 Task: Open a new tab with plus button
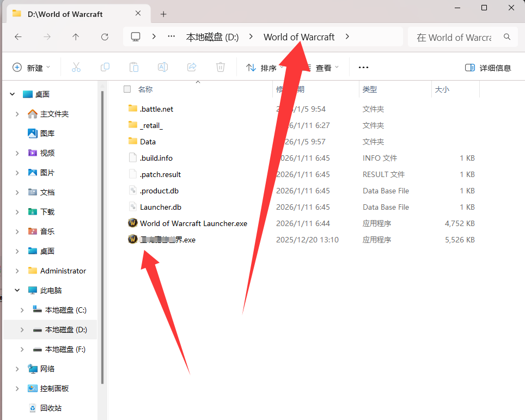pyautogui.click(x=163, y=14)
